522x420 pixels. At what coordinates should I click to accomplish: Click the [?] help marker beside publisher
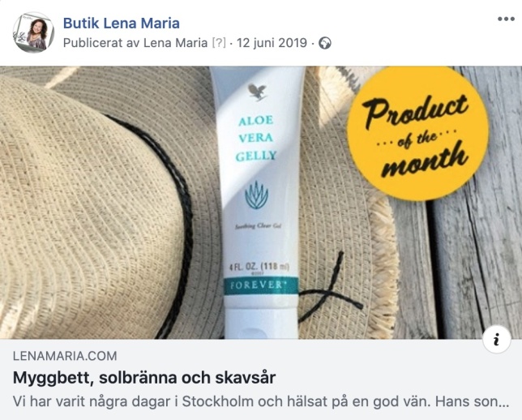coord(219,43)
